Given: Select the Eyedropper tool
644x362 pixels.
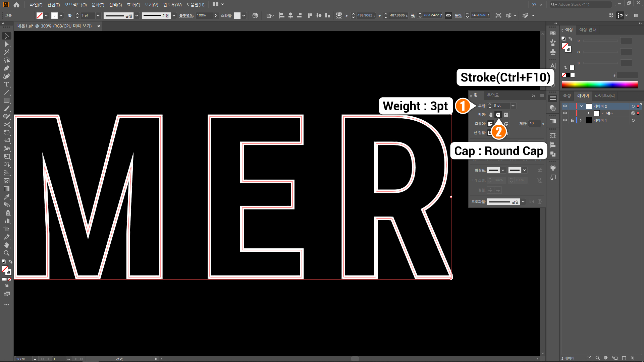Looking at the screenshot, I should coord(6,197).
